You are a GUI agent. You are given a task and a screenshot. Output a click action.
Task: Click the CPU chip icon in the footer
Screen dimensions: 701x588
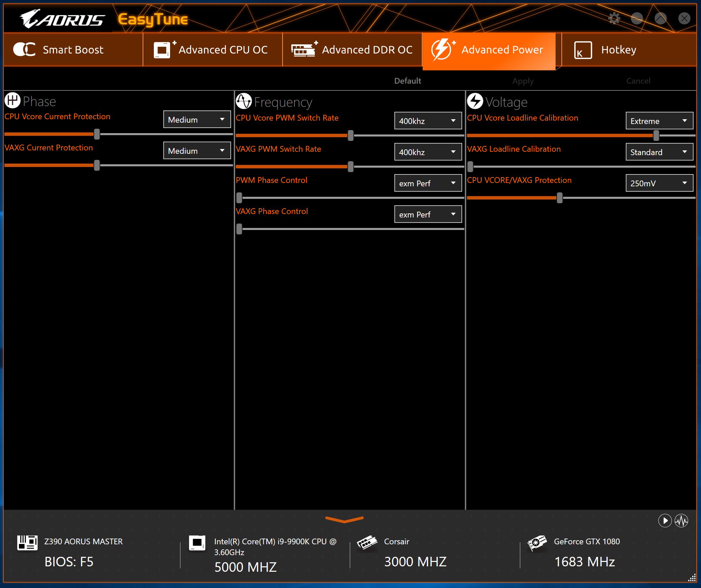(x=197, y=543)
